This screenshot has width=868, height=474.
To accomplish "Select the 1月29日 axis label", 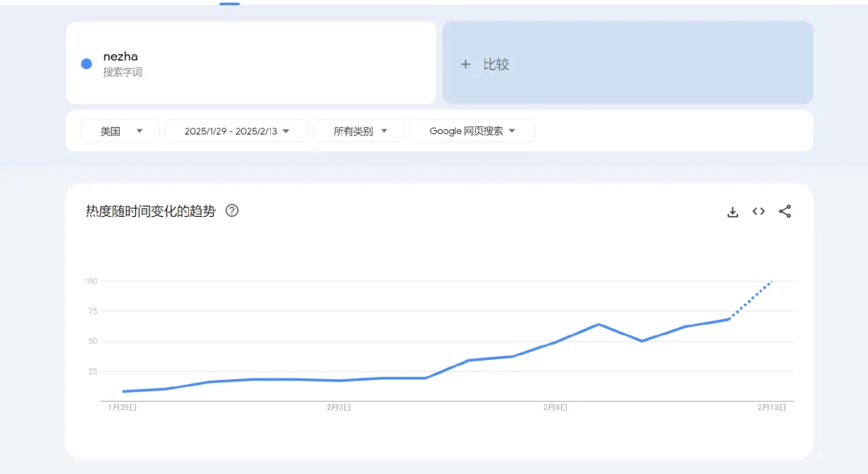I will pos(122,407).
